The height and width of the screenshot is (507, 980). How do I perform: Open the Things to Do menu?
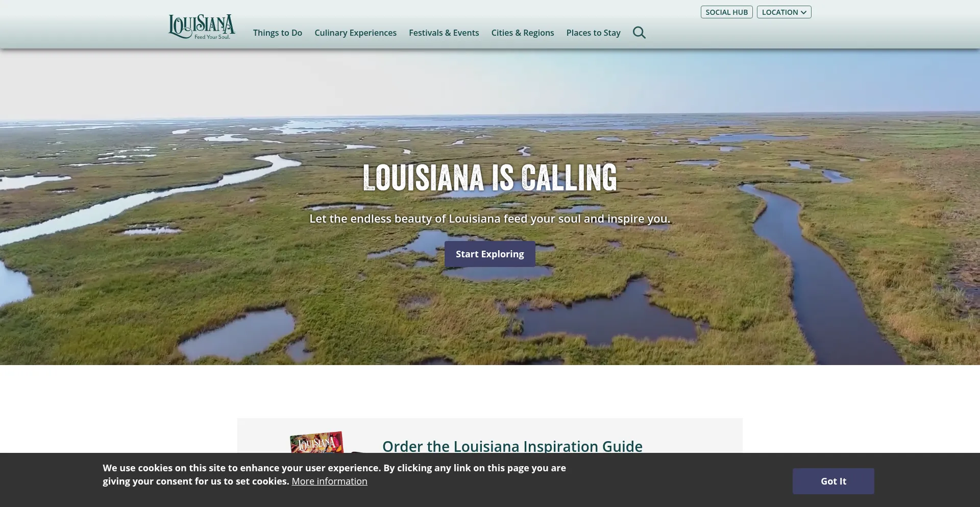point(277,33)
